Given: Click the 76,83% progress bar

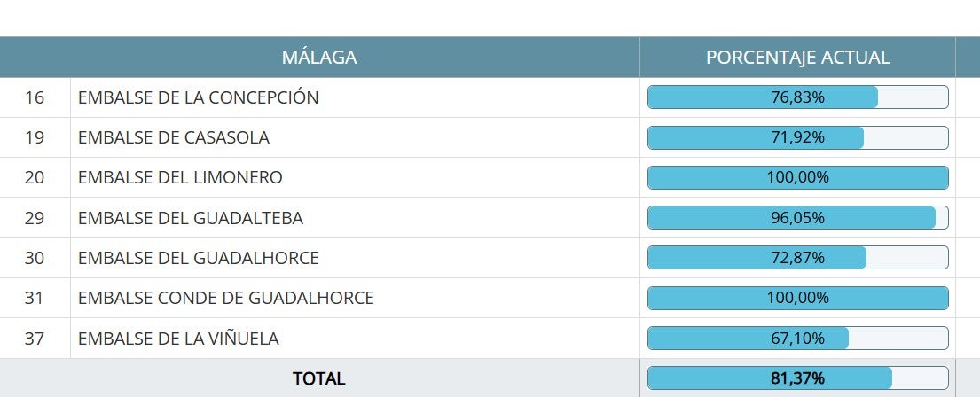Looking at the screenshot, I should coord(797,97).
